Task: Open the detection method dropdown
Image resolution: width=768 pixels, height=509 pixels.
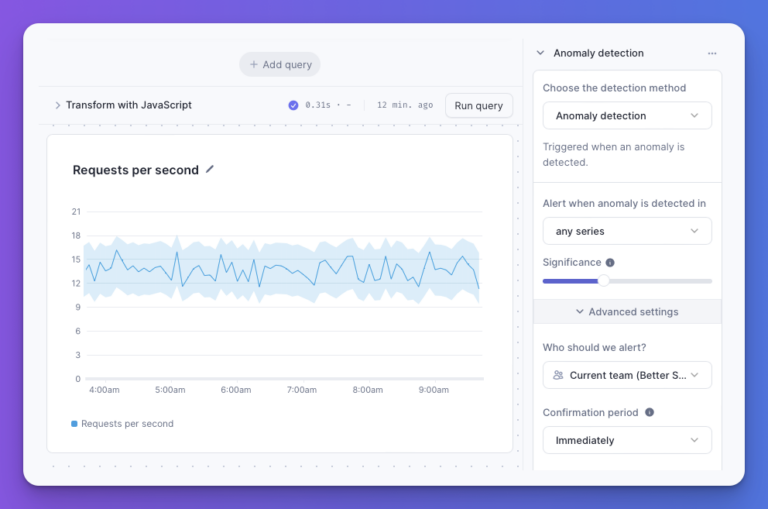Action: [x=627, y=116]
